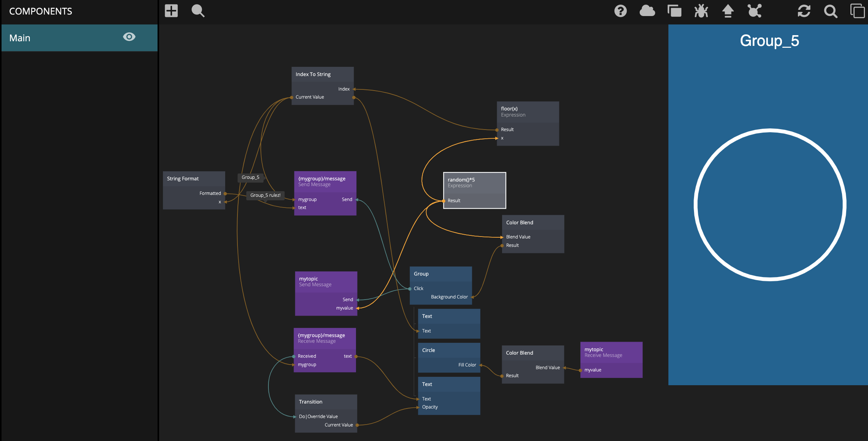Click the stacked windows toolbar icon
The height and width of the screenshot is (441, 868).
[674, 11]
